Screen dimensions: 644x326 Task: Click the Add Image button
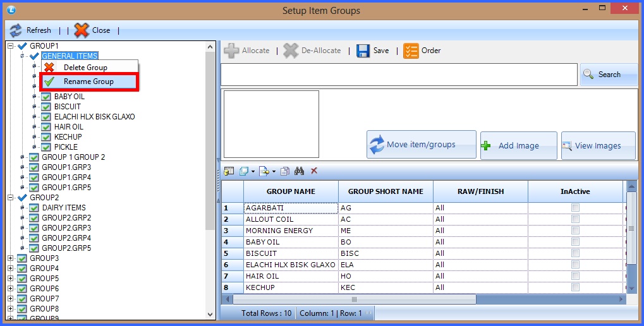[518, 145]
